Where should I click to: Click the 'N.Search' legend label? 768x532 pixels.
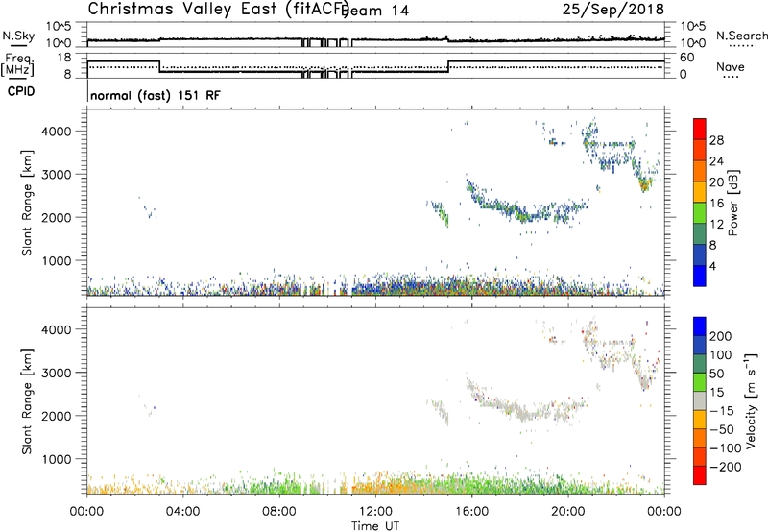(x=742, y=36)
